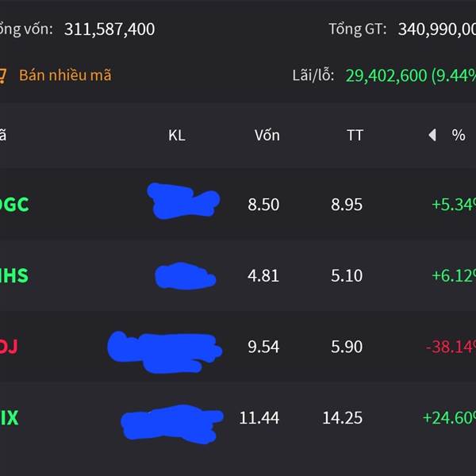Sort by the Vốn column header
476x476 pixels.
click(267, 136)
